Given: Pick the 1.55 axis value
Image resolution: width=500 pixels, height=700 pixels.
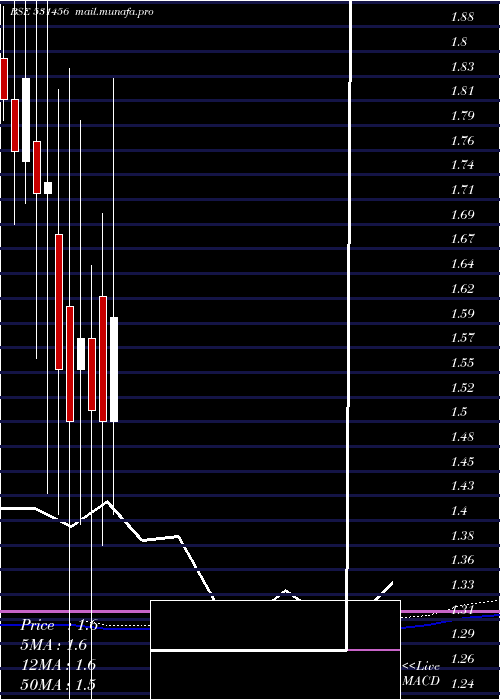Looking at the screenshot, I should point(462,362).
